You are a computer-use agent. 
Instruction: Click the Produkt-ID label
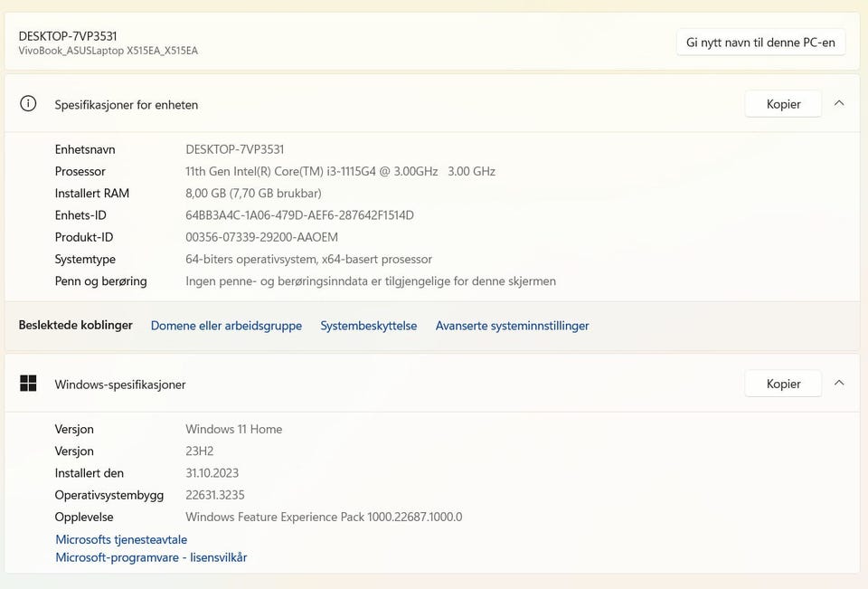83,237
